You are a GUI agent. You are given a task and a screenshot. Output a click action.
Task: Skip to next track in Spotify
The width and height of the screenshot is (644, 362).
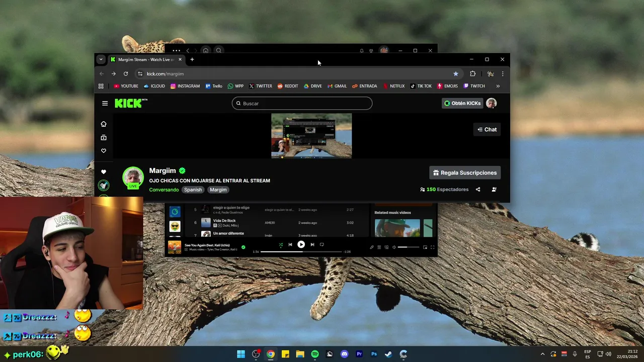[x=312, y=245]
